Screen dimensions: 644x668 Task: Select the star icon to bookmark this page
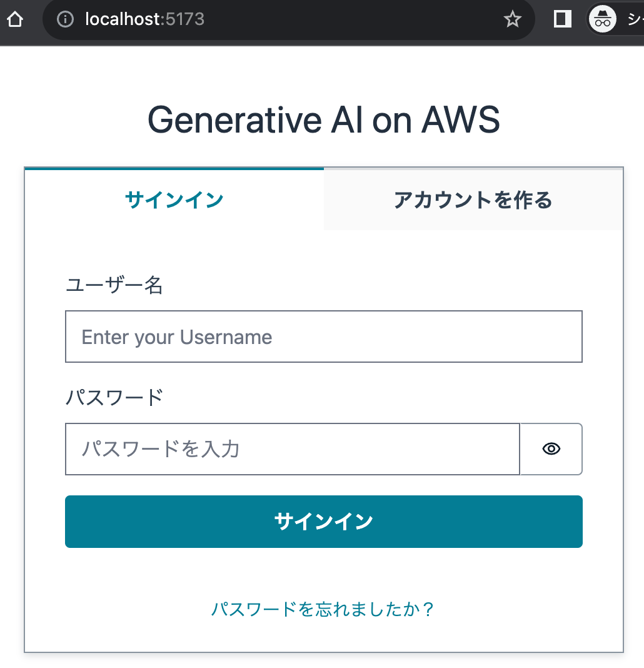(513, 19)
